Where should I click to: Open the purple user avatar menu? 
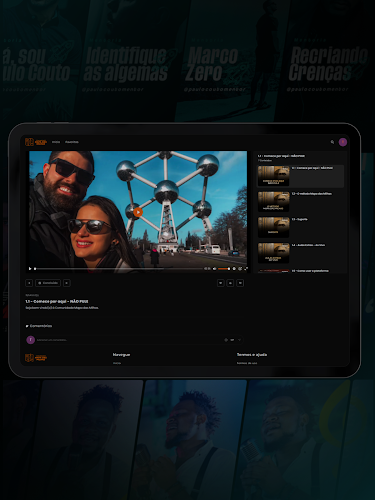point(343,142)
